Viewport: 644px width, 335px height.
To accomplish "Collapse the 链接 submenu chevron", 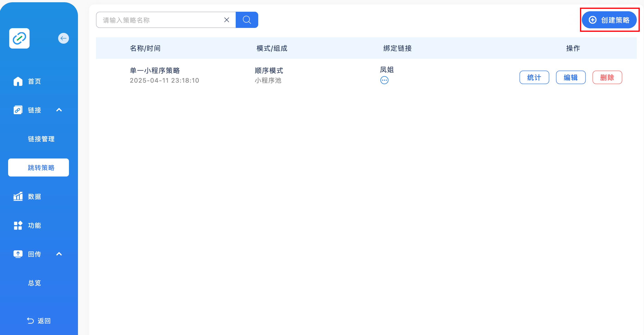I will pyautogui.click(x=59, y=110).
